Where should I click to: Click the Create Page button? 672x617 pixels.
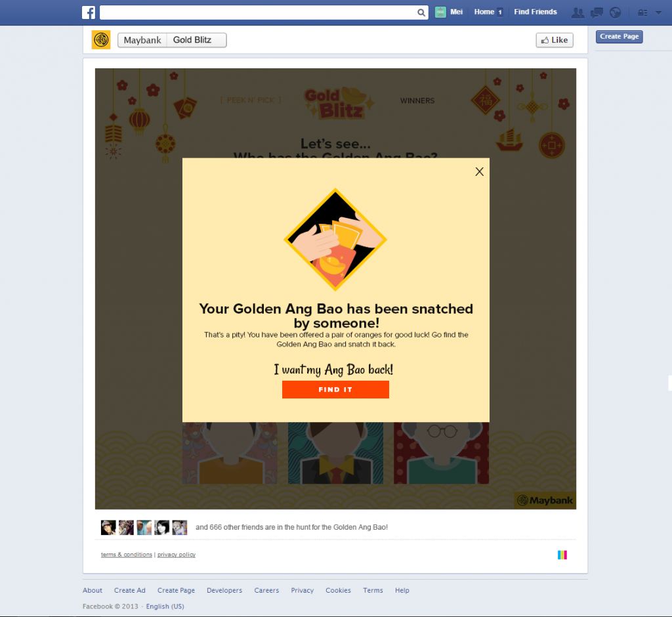(x=619, y=37)
